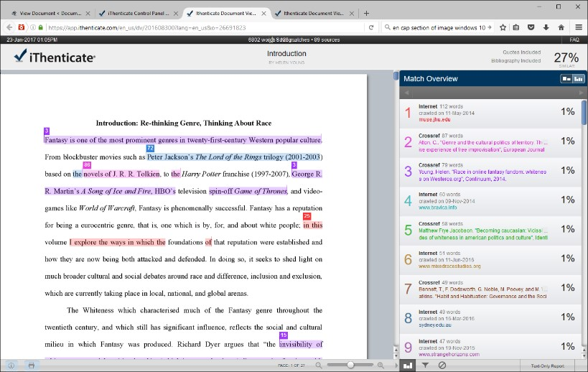The width and height of the screenshot is (588, 372).
Task: Click highlighted text 'I explore the ways in which the'
Action: 117,242
